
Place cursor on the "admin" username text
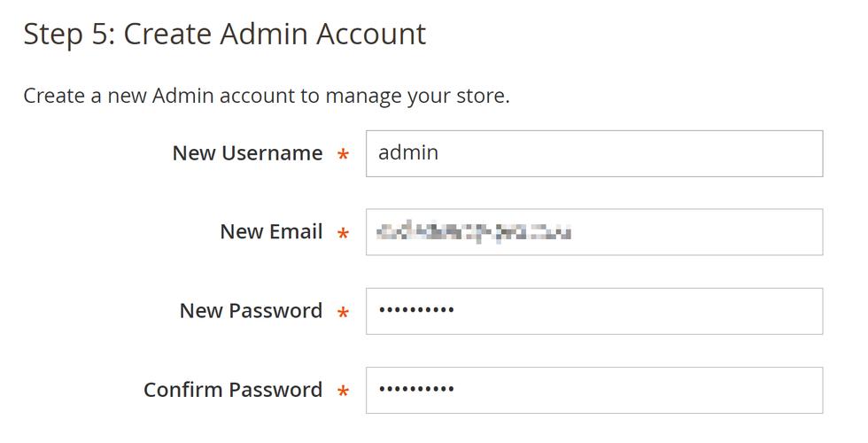click(x=408, y=153)
